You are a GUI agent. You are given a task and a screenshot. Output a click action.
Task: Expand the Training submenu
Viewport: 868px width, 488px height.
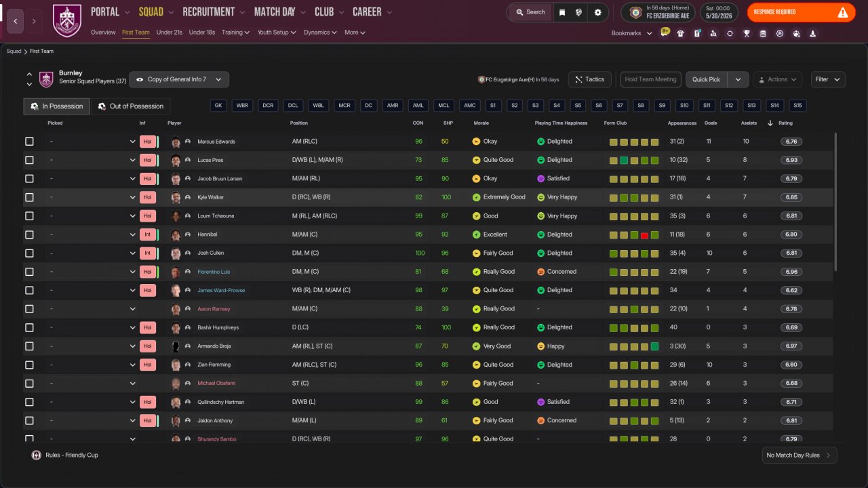pos(235,33)
